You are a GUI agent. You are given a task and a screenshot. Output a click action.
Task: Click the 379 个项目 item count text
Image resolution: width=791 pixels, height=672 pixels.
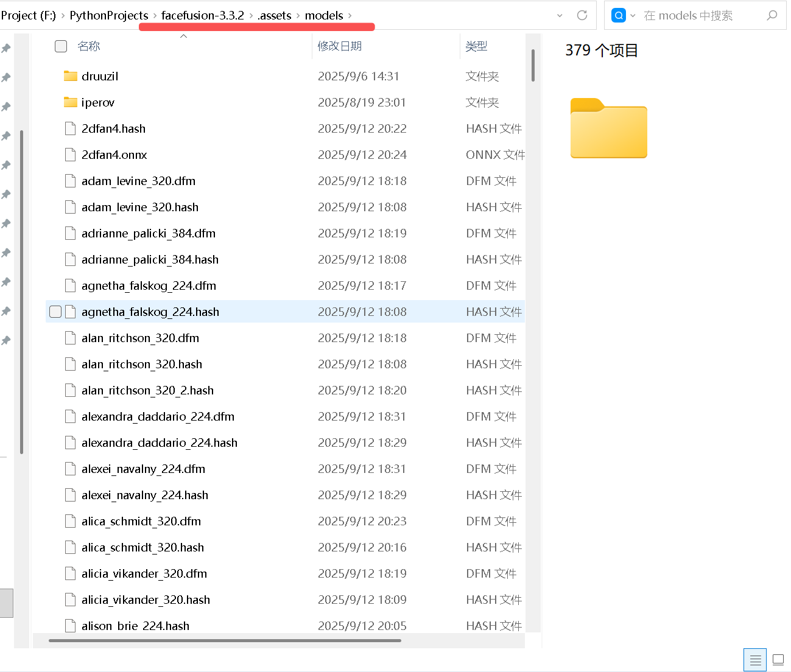[x=602, y=50]
